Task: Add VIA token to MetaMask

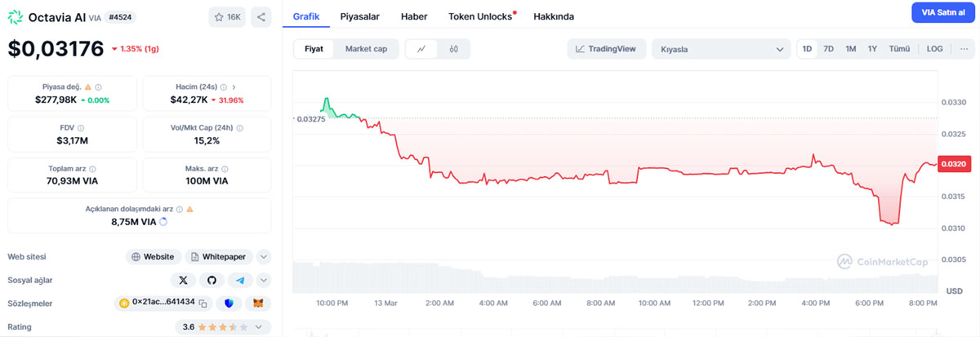Action: click(257, 303)
